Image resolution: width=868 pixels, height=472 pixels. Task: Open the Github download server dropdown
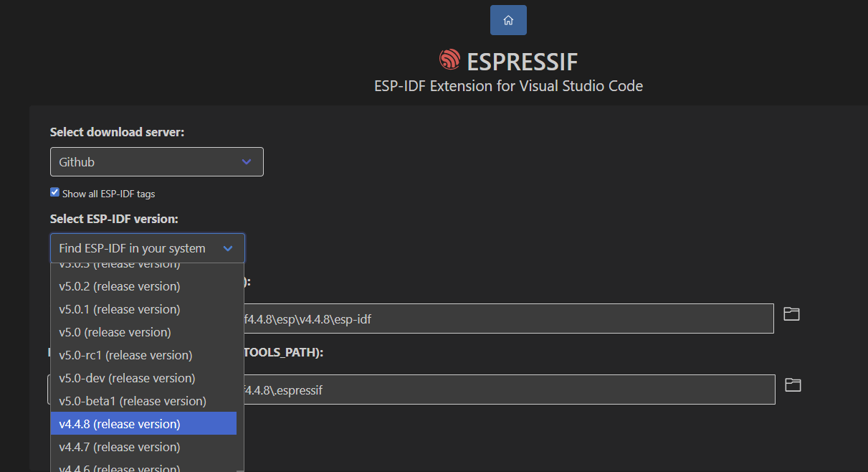156,162
